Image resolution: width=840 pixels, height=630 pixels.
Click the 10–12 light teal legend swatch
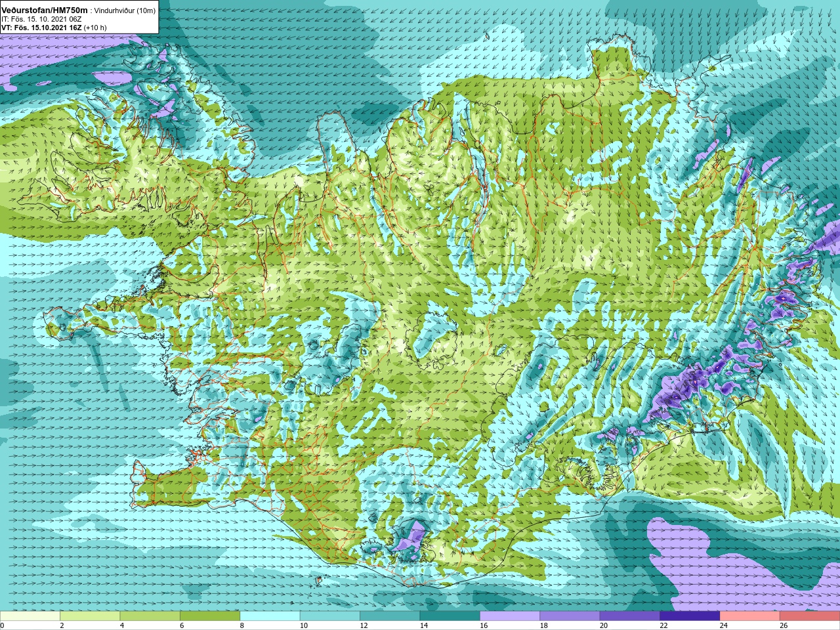click(x=330, y=616)
